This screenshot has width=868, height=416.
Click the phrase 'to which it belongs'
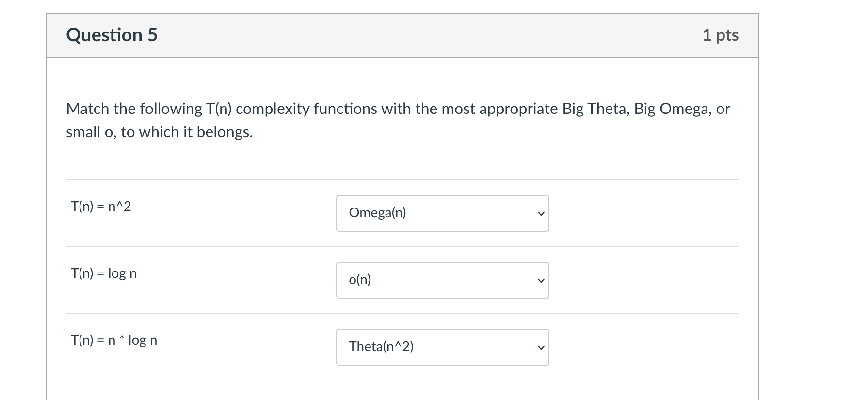(x=187, y=132)
